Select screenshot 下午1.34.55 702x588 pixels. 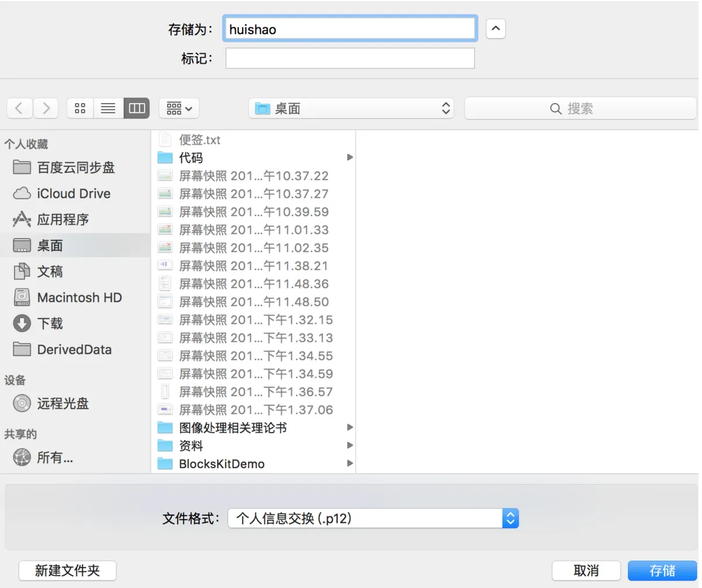254,356
